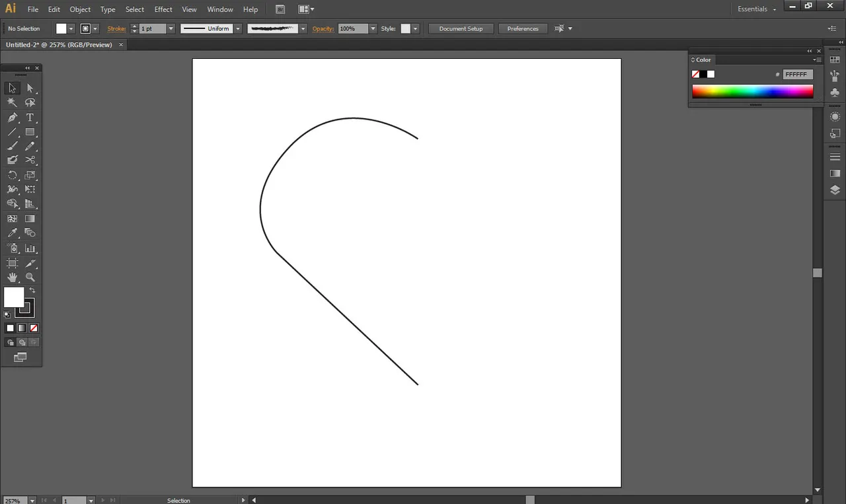Set paint mode to Color
The width and height of the screenshot is (846, 504).
click(10, 328)
